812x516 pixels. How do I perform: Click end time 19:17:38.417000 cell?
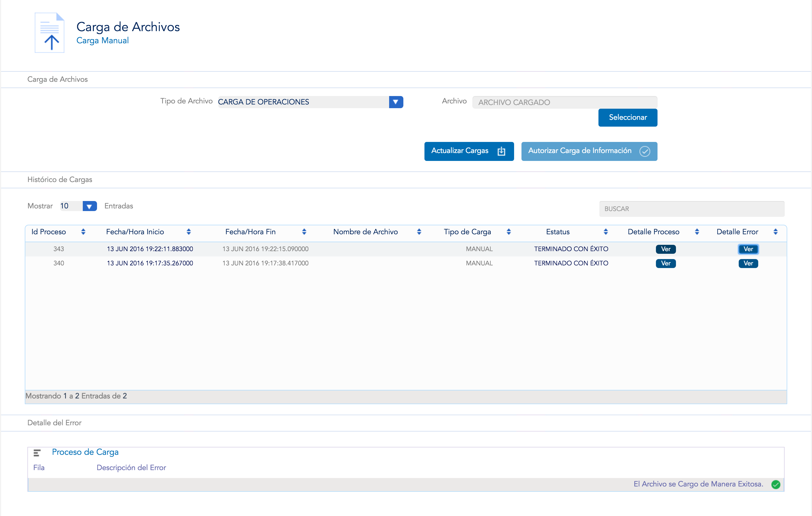(x=265, y=263)
